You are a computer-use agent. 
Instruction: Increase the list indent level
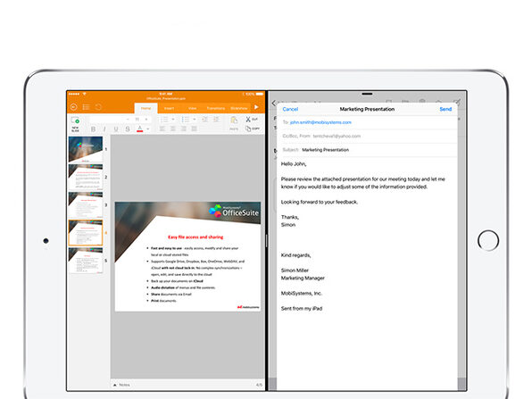(216, 120)
